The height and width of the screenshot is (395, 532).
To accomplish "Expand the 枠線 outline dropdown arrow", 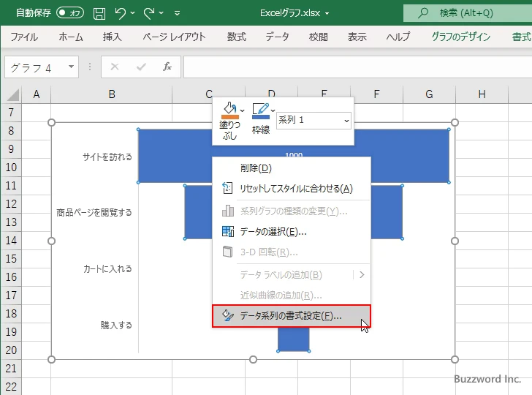I will pos(273,110).
